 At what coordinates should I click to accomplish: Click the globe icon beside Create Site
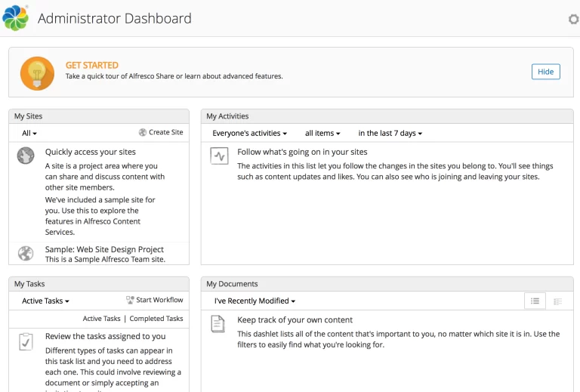click(x=143, y=132)
